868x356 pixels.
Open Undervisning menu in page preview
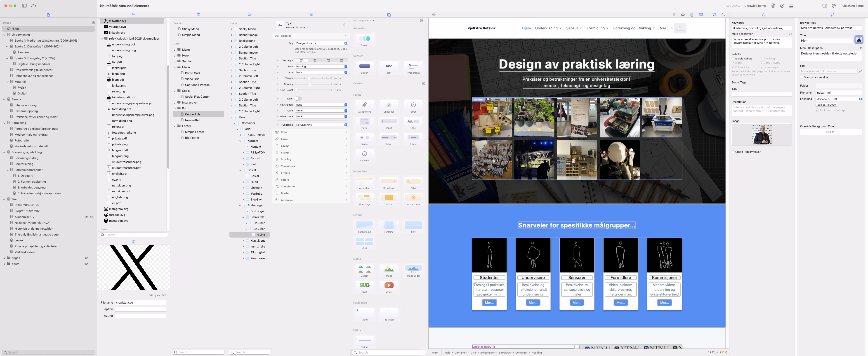click(x=548, y=28)
